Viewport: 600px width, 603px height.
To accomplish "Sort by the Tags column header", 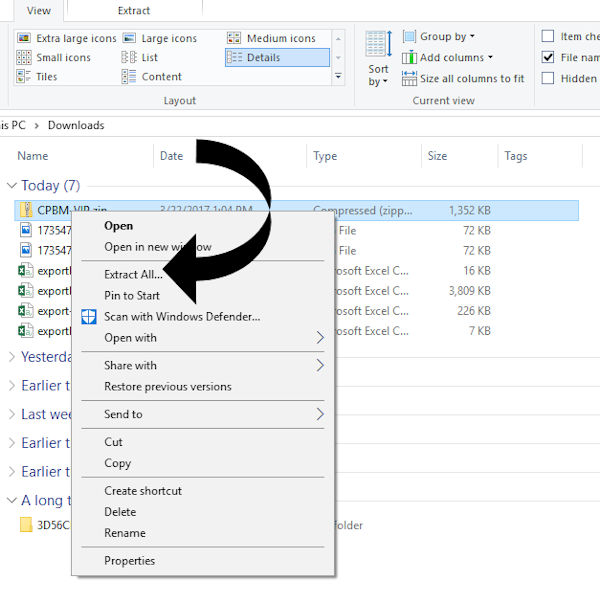I will (516, 156).
